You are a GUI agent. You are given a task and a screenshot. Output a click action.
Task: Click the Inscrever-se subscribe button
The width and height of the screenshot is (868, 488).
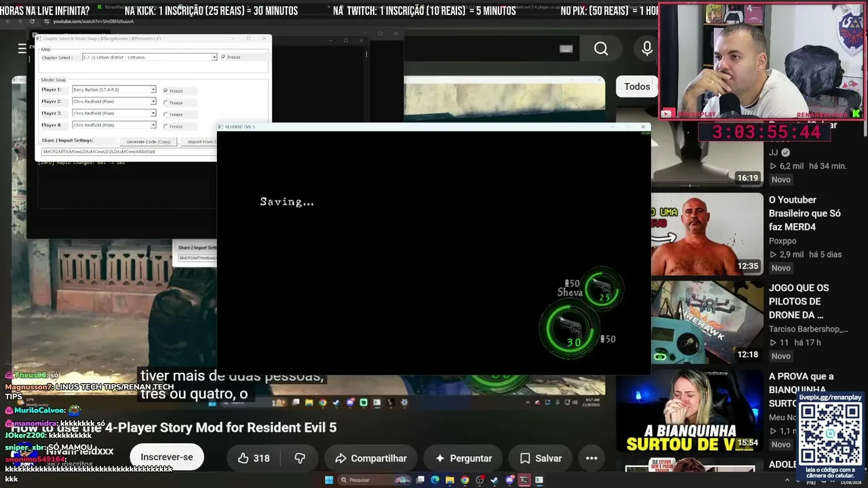pos(167,457)
